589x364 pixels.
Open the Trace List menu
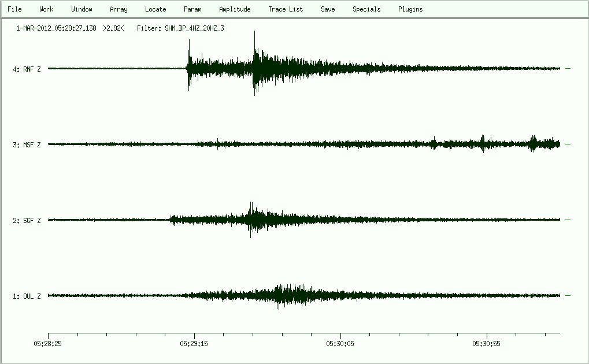(x=286, y=9)
